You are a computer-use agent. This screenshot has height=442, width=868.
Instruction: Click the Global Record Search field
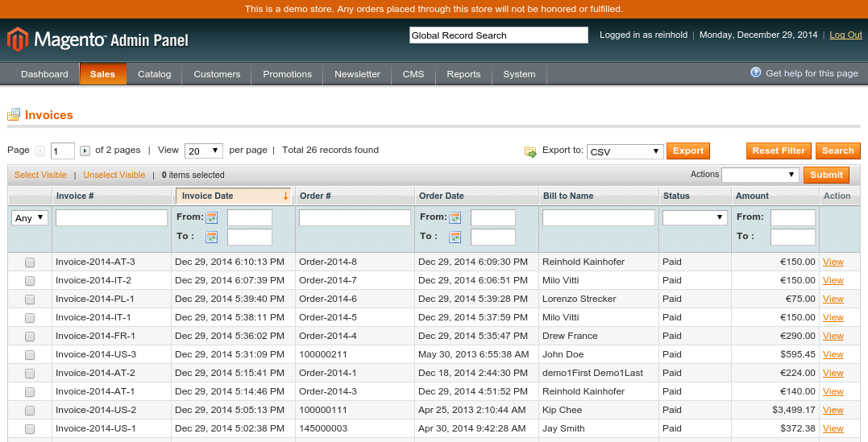[498, 35]
